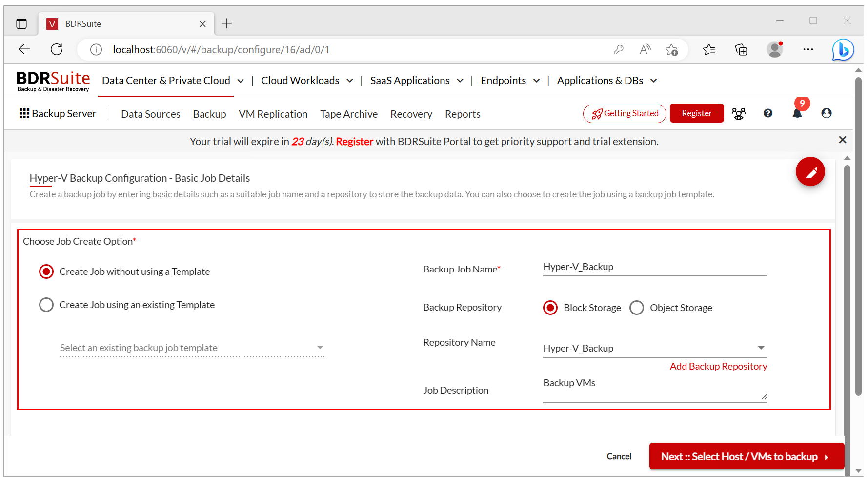868x481 pixels.
Task: Click the Getting Started button
Action: coord(625,113)
